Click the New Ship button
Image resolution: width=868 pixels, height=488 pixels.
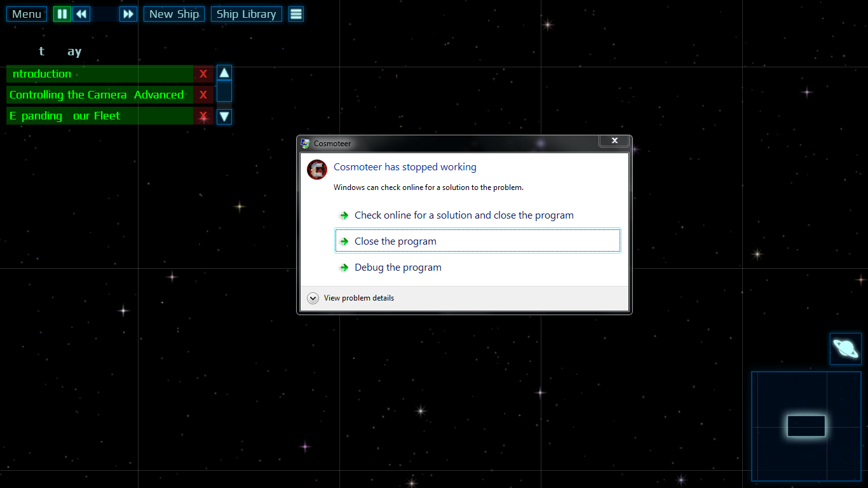pyautogui.click(x=174, y=13)
